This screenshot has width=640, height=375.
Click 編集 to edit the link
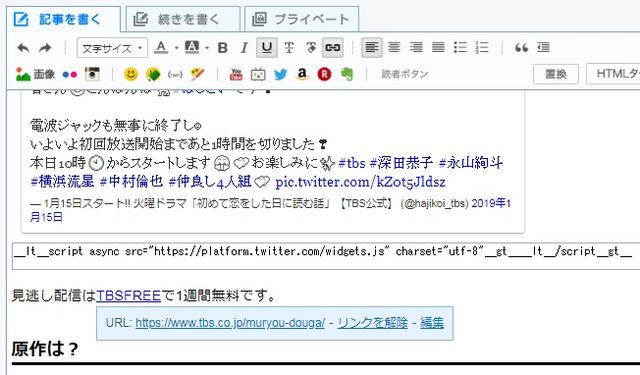pyautogui.click(x=432, y=323)
